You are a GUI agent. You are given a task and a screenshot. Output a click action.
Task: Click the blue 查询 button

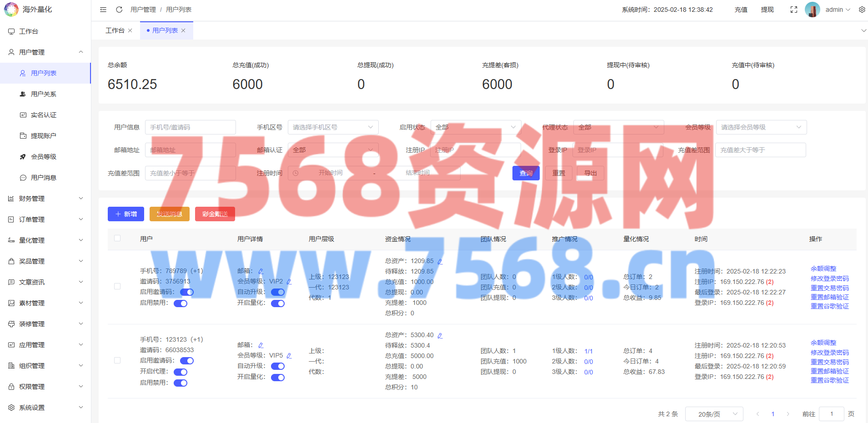[526, 173]
